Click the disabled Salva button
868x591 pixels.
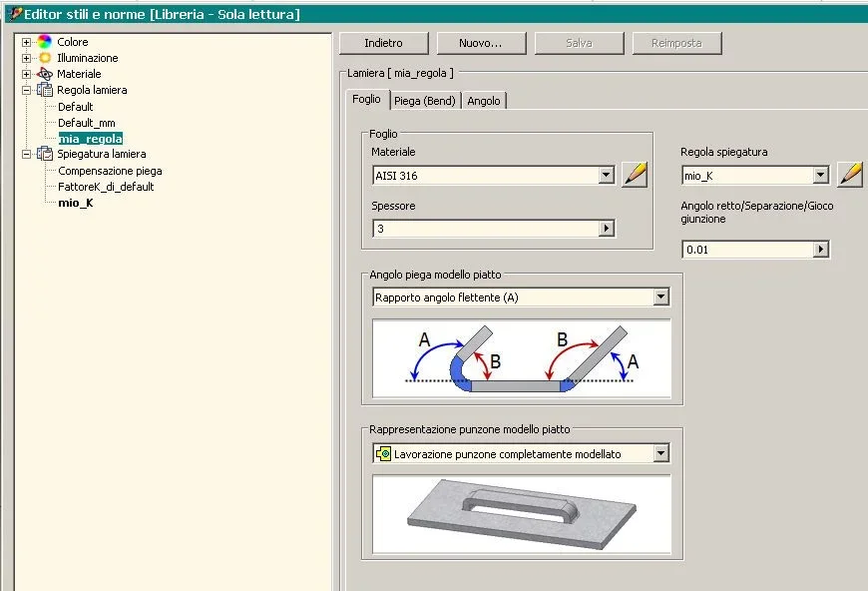pos(579,43)
